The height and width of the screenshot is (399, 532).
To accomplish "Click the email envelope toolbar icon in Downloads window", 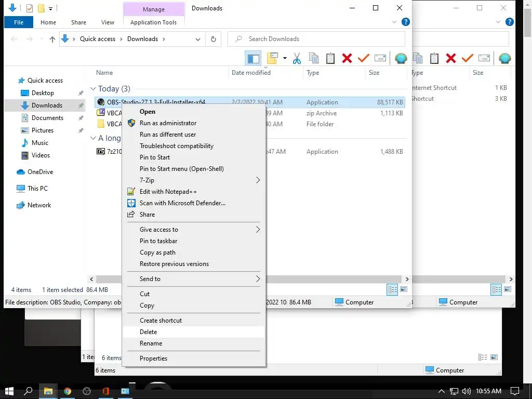I will pyautogui.click(x=380, y=58).
